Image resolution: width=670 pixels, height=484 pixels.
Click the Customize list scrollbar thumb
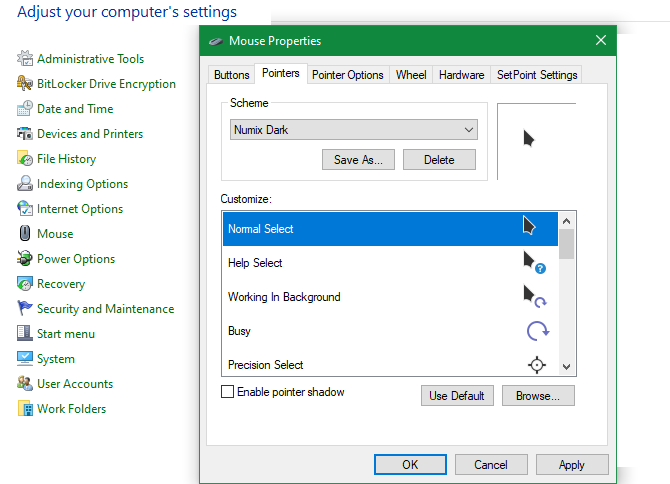[x=567, y=244]
